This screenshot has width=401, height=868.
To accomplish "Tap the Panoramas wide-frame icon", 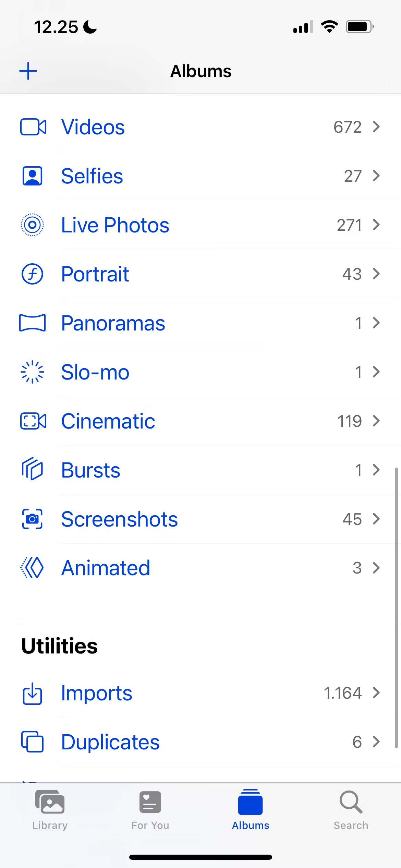I will click(x=32, y=323).
